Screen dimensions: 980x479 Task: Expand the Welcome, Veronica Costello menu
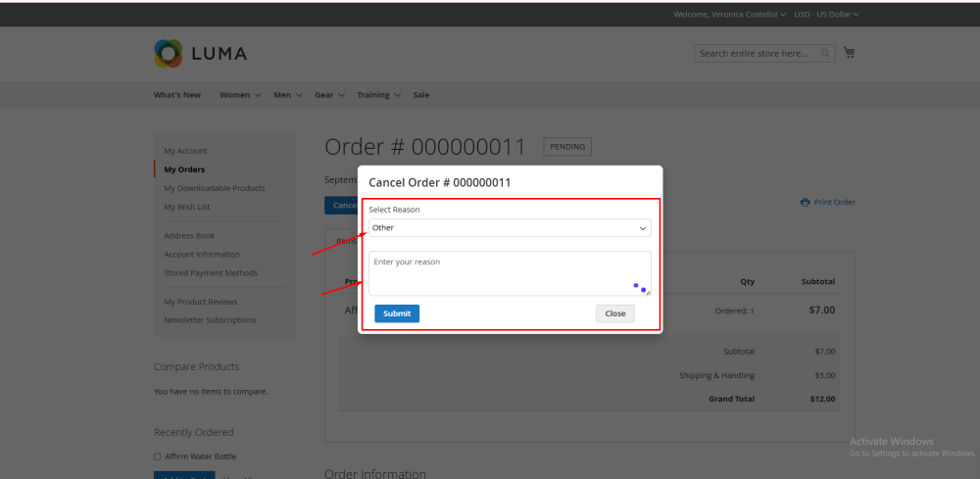(x=729, y=15)
